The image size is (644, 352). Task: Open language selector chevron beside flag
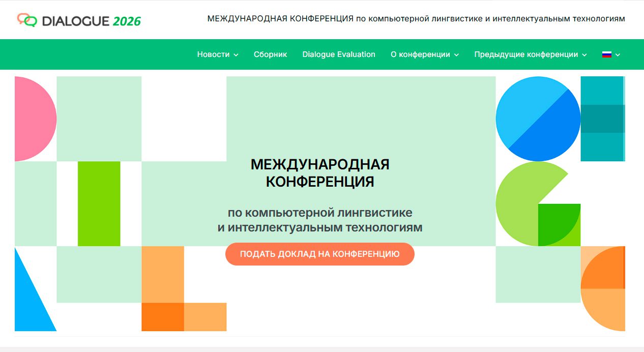618,55
